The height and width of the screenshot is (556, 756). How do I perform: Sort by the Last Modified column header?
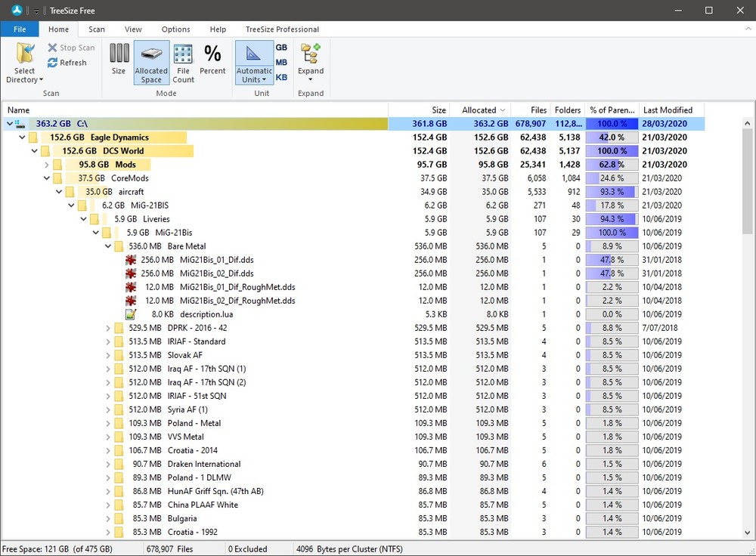(x=668, y=110)
